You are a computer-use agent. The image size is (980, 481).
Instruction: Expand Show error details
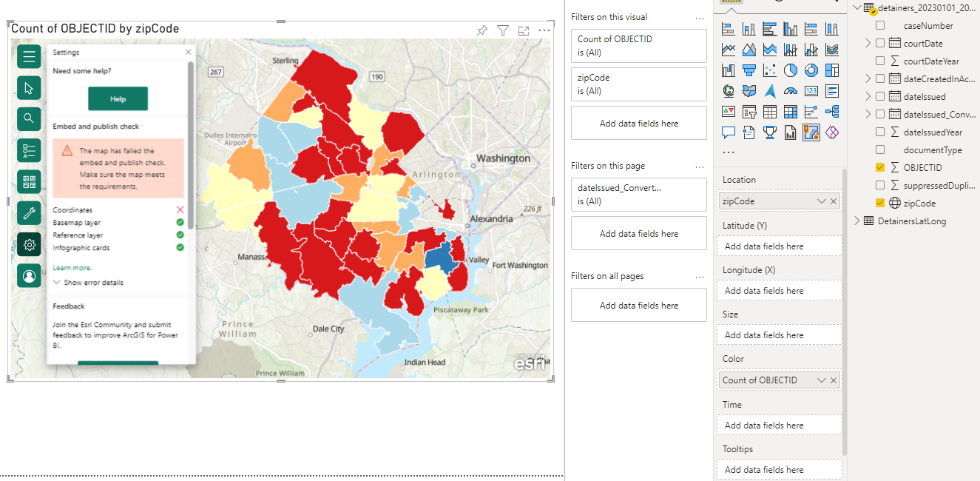pyautogui.click(x=88, y=283)
